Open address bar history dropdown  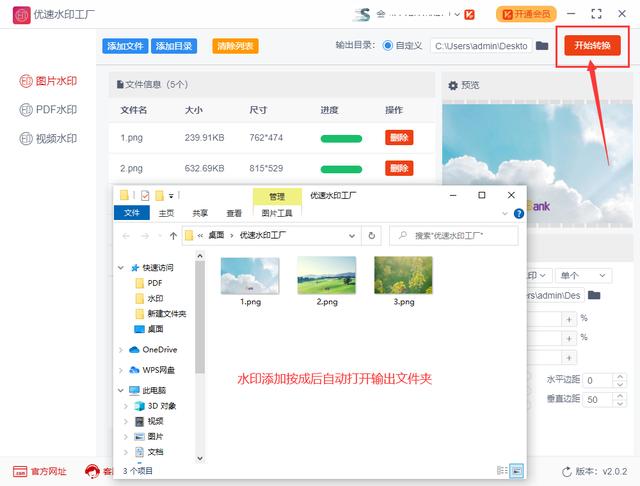point(352,236)
